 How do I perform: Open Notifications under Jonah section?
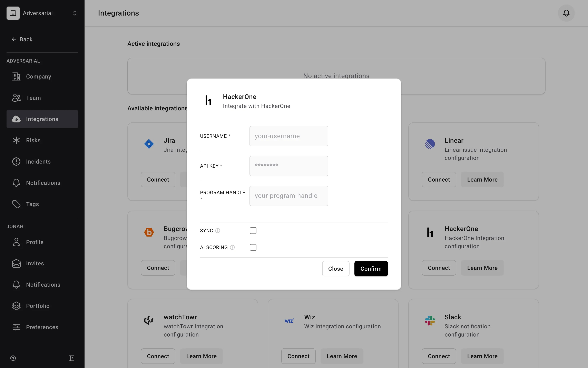click(42, 285)
